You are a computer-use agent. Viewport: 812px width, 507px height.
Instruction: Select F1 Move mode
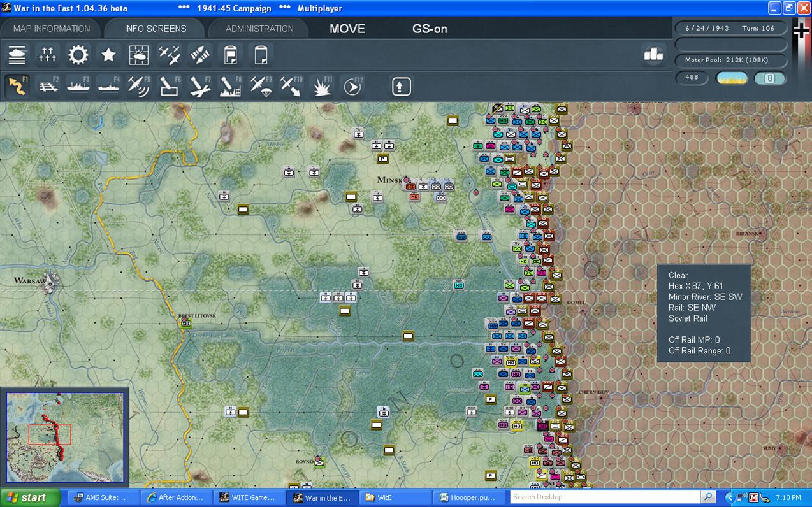pyautogui.click(x=17, y=86)
